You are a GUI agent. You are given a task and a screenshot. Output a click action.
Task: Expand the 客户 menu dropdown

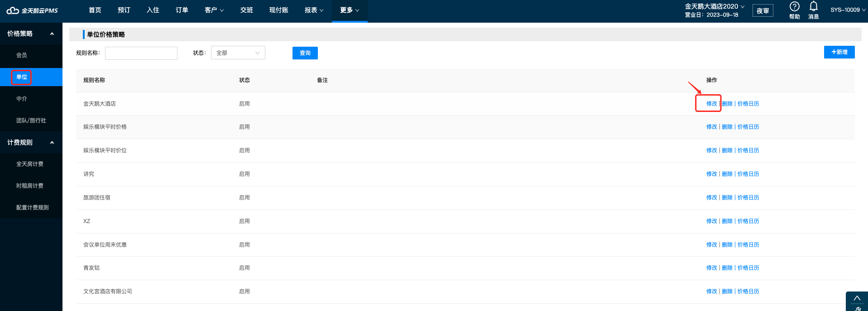pyautogui.click(x=214, y=10)
